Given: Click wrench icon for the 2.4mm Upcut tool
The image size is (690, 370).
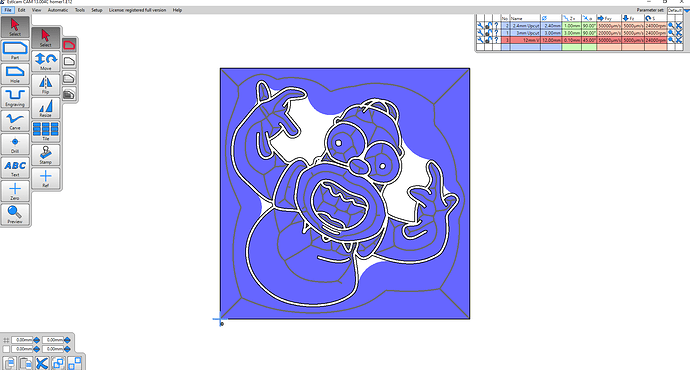Looking at the screenshot, I should point(480,26).
